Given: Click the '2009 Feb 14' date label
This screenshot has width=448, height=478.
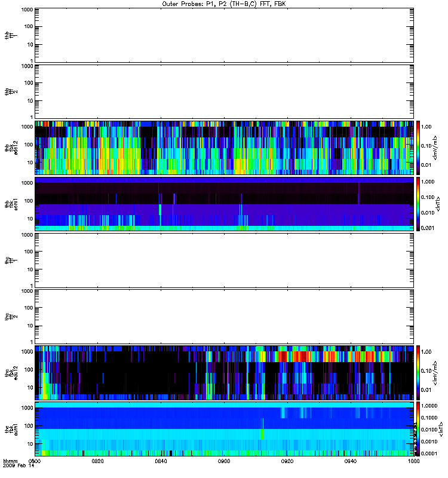Looking at the screenshot, I should [x=19, y=466].
